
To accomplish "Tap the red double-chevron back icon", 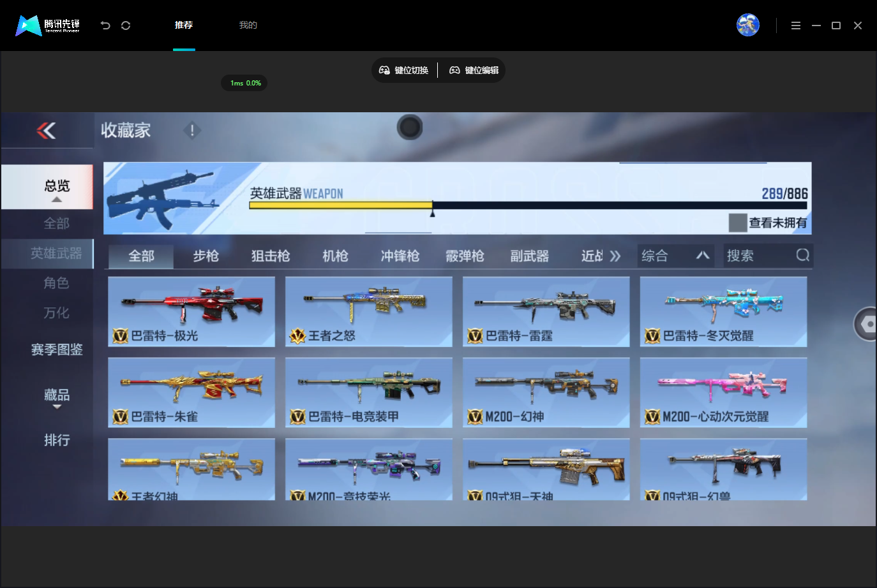I will [46, 131].
